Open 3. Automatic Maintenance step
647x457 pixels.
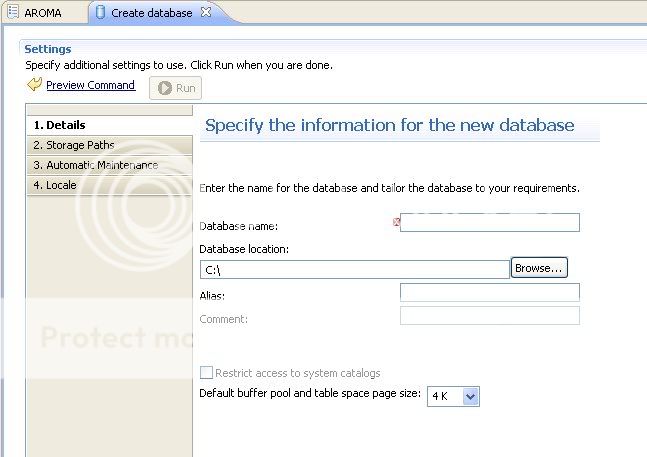coord(109,165)
